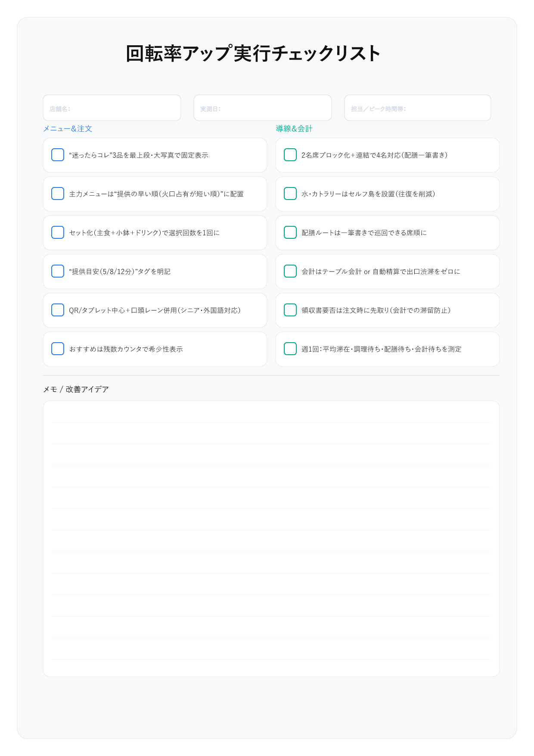Tick the 提供目安 (5/8/12分) タグ checkbox
Viewport: 534px width, 756px height.
click(58, 271)
